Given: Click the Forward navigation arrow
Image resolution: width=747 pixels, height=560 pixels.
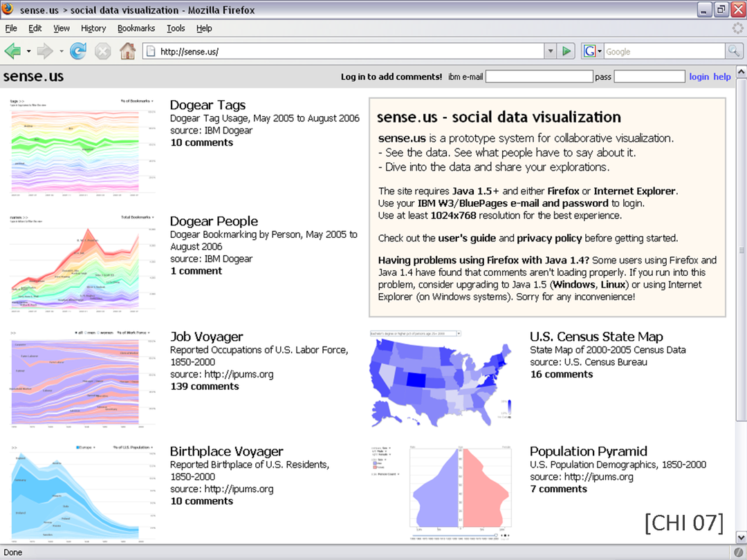Looking at the screenshot, I should point(45,51).
